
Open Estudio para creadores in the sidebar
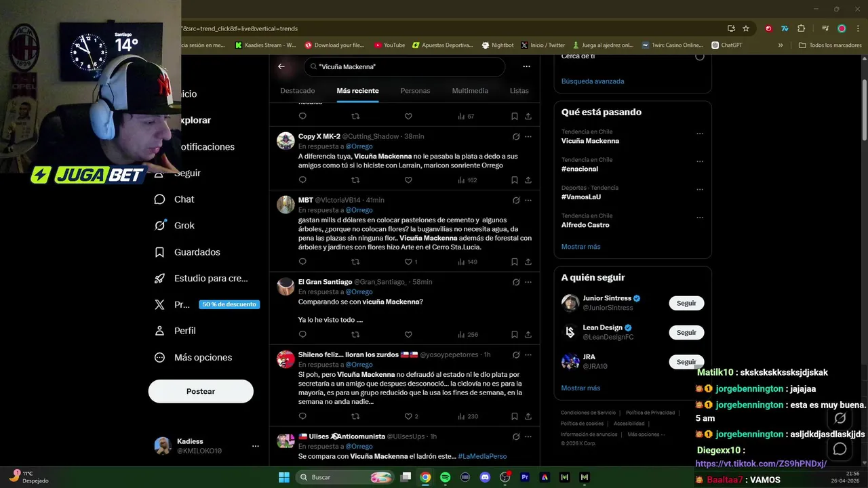pyautogui.click(x=201, y=279)
